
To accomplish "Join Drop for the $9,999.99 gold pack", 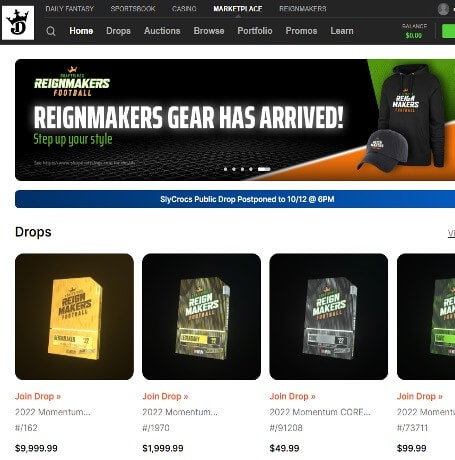I will [x=38, y=396].
